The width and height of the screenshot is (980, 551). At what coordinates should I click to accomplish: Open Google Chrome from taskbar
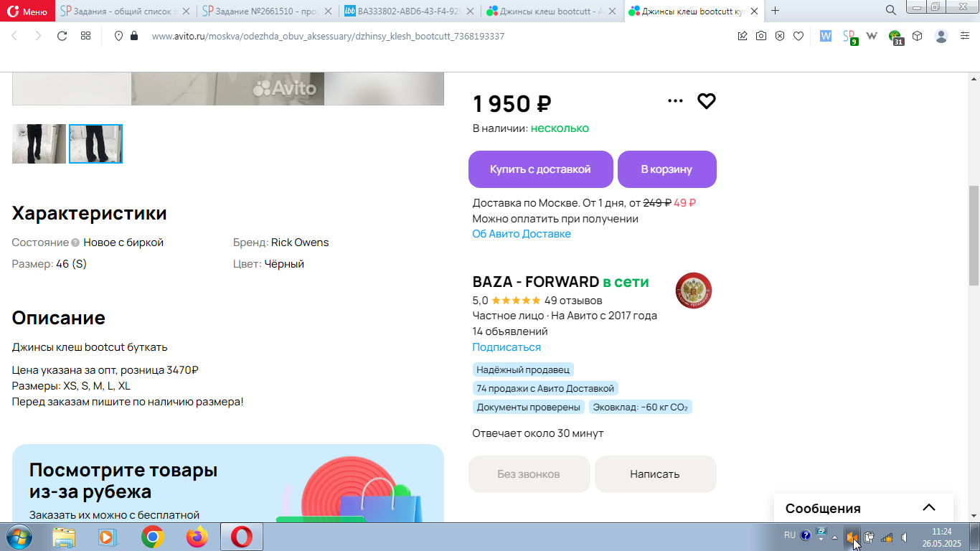152,537
